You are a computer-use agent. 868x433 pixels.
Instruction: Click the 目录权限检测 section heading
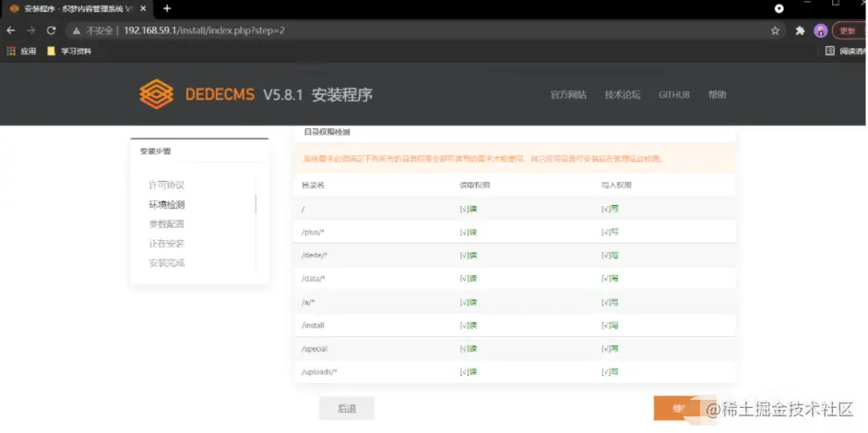coord(327,132)
